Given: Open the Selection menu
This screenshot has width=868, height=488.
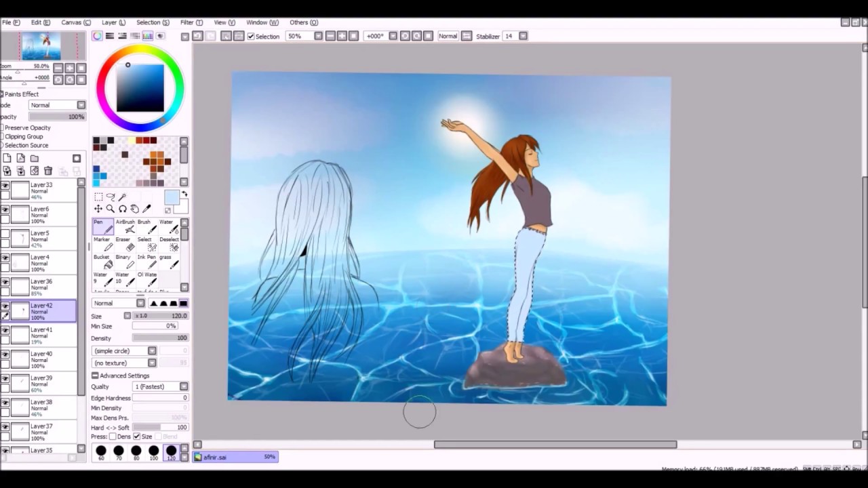Looking at the screenshot, I should (x=153, y=22).
